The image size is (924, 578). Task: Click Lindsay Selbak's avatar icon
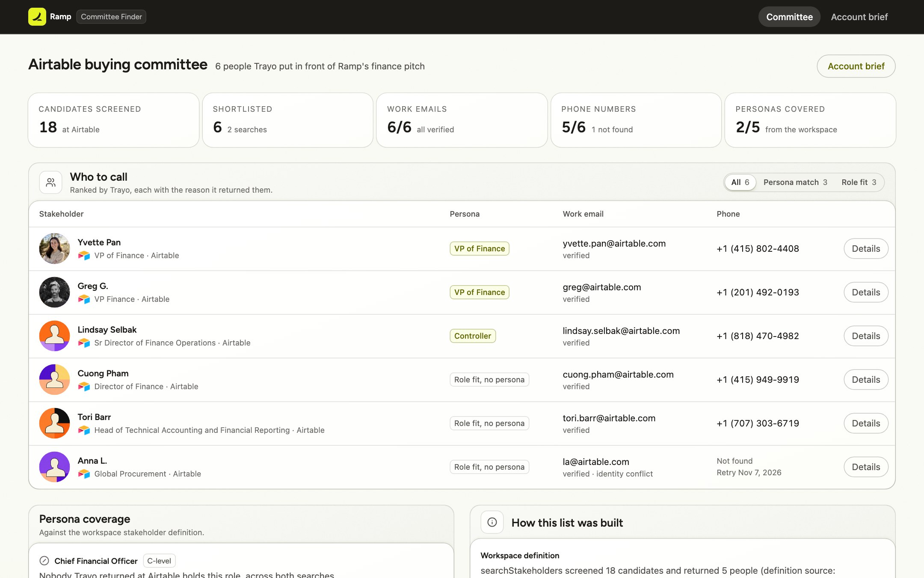[x=54, y=336]
